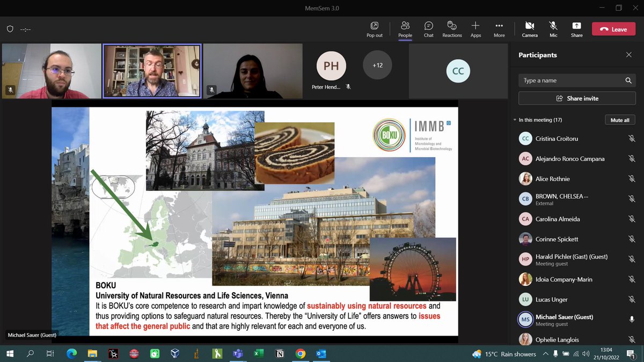This screenshot has height=362, width=644.
Task: Open the People panel
Action: coord(405,29)
